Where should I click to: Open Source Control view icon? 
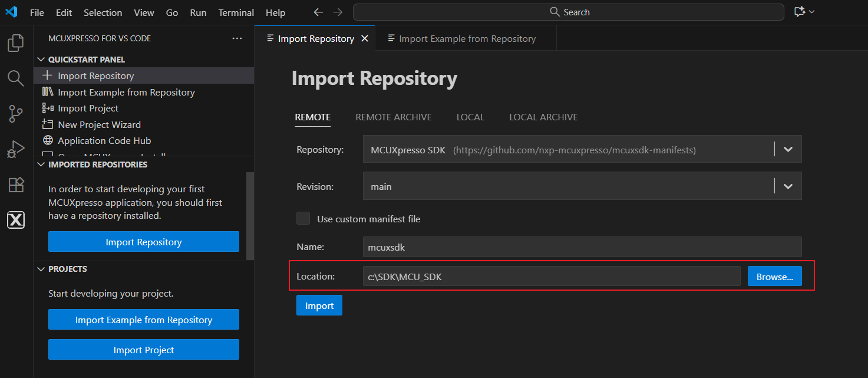(16, 114)
